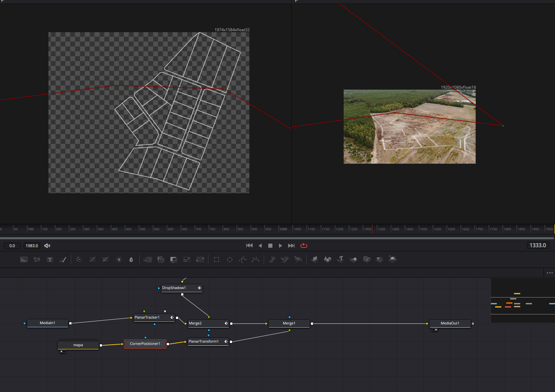Toggle loop playback mode
The width and height of the screenshot is (555, 392).
tap(304, 246)
